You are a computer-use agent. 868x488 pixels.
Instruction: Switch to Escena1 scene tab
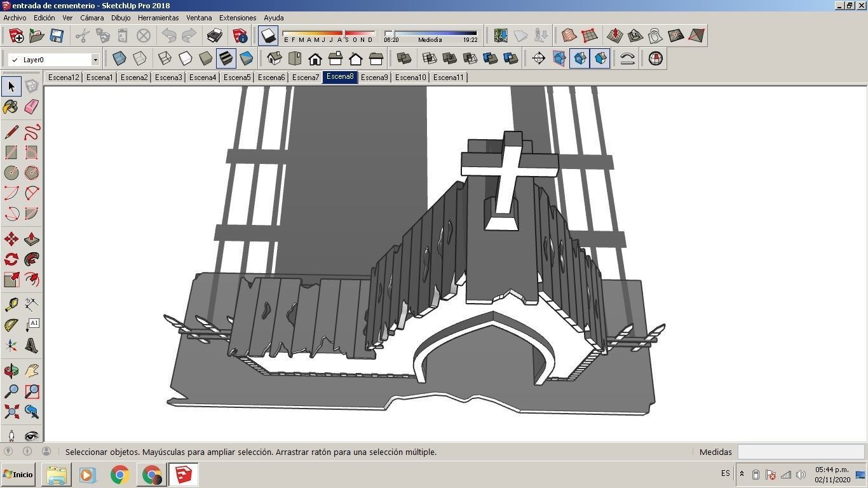99,78
